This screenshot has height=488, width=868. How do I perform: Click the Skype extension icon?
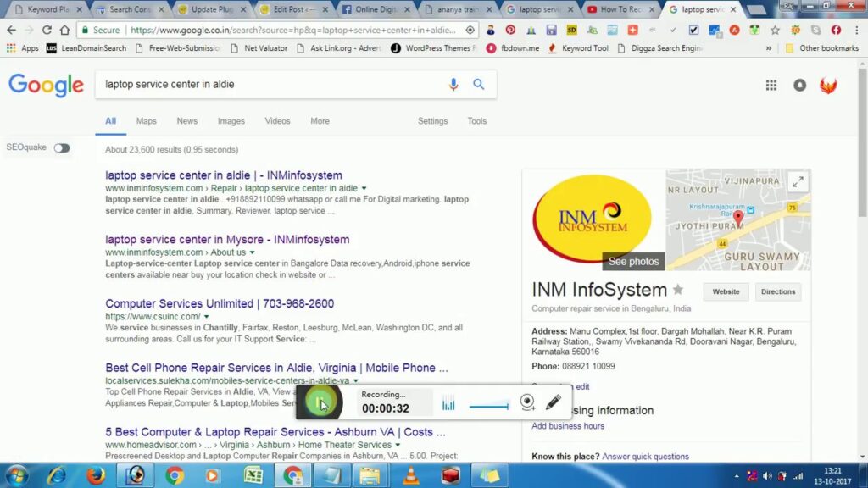816,30
